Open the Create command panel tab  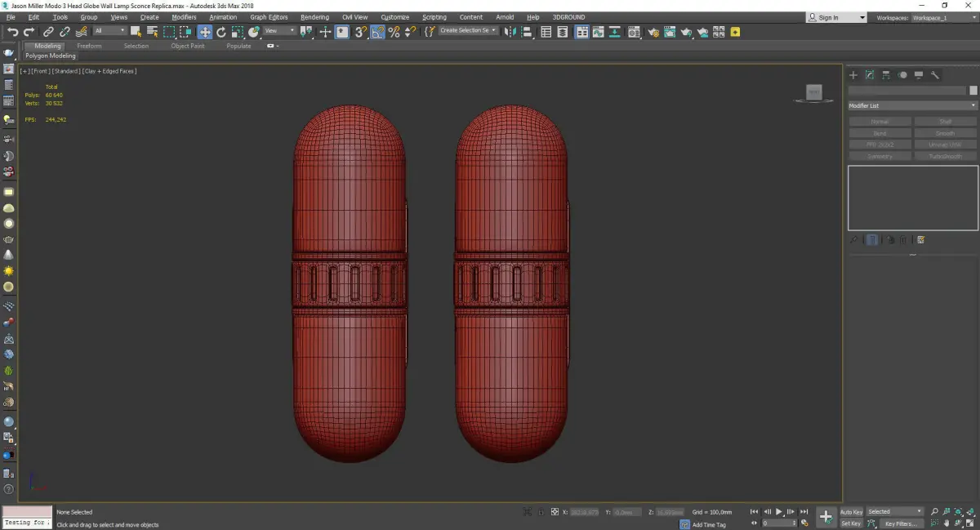[853, 75]
